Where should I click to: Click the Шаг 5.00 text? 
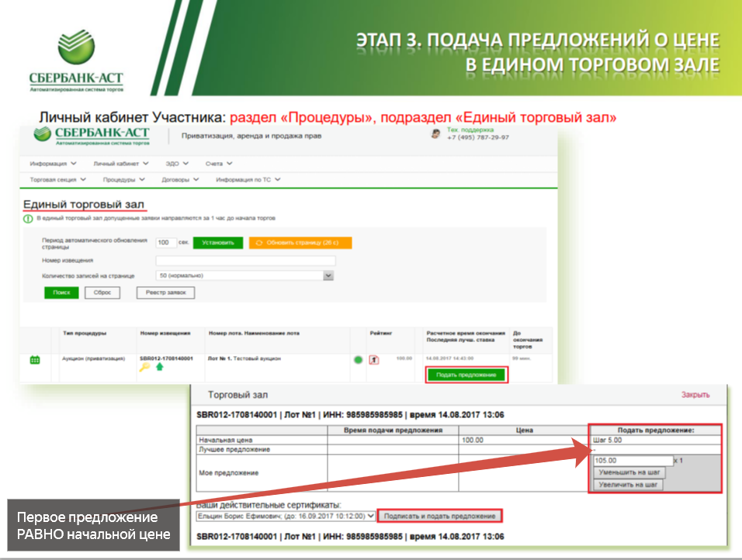point(608,440)
